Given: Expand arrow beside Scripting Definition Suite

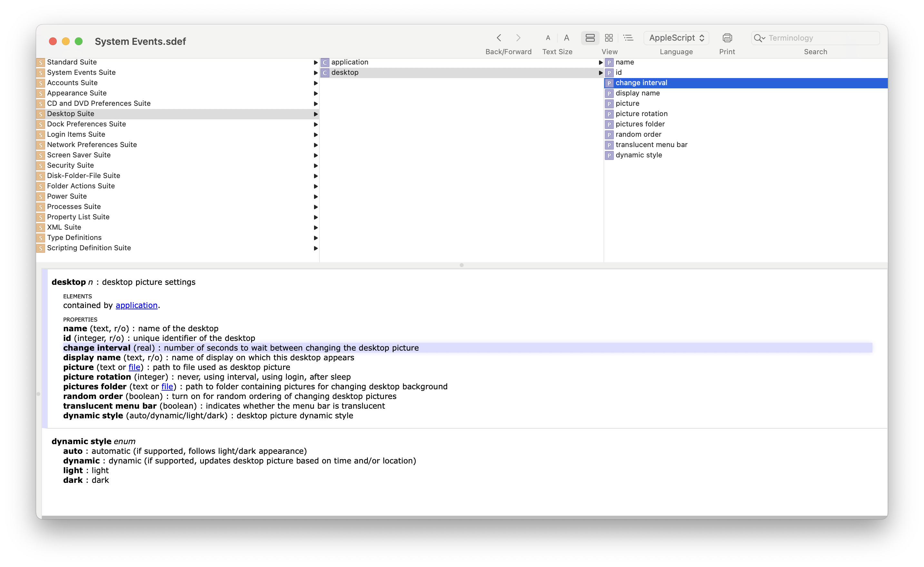Looking at the screenshot, I should tap(316, 248).
